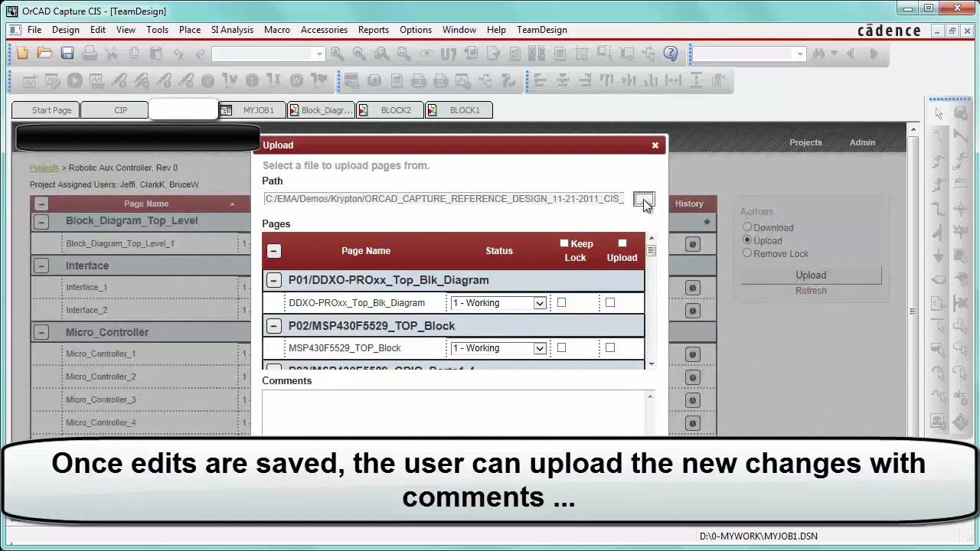Check Keep Lock for MSP430F5529_TOP_Block
Viewport: 980px width, 551px height.
point(561,348)
